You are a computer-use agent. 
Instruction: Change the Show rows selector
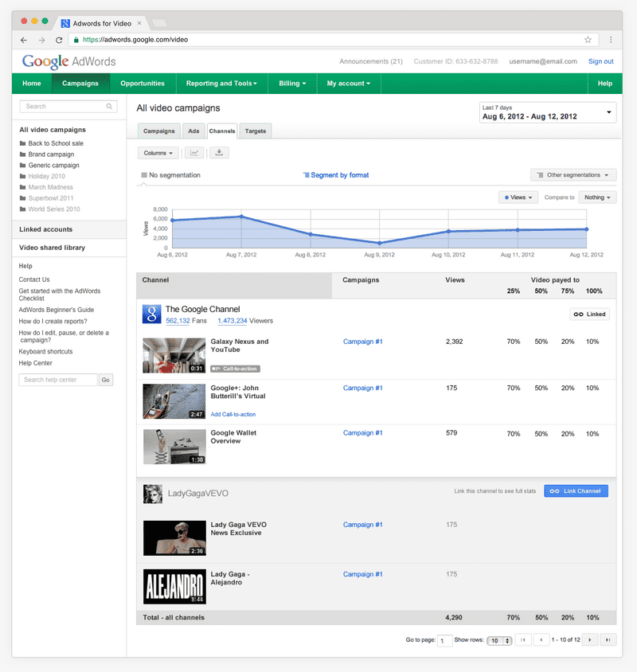coord(499,641)
